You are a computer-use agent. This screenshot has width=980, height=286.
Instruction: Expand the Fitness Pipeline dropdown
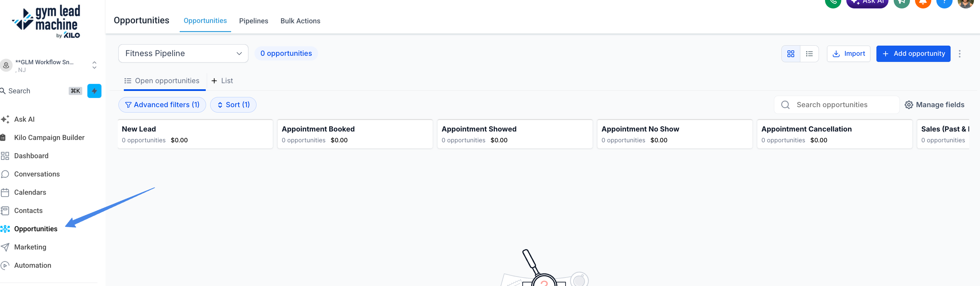point(183,53)
